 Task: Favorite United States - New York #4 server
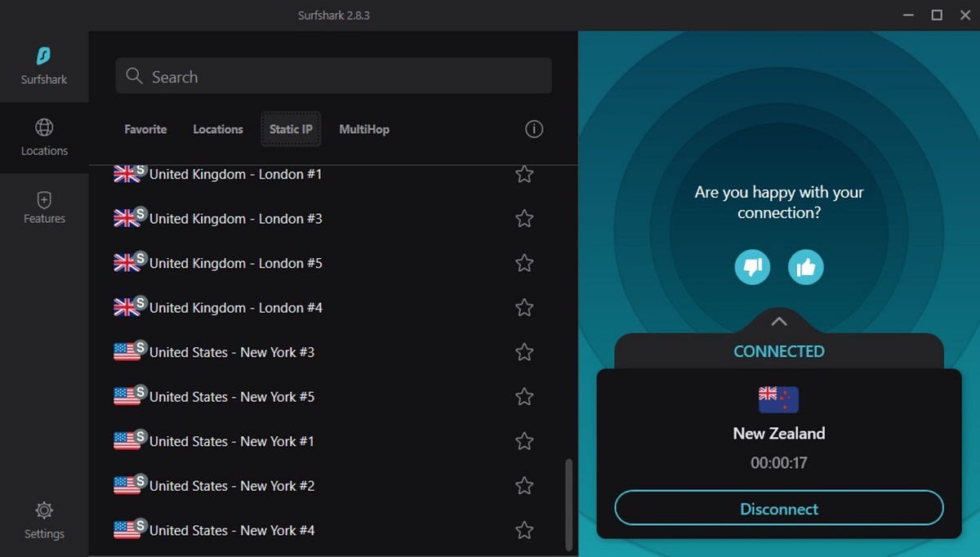click(523, 530)
